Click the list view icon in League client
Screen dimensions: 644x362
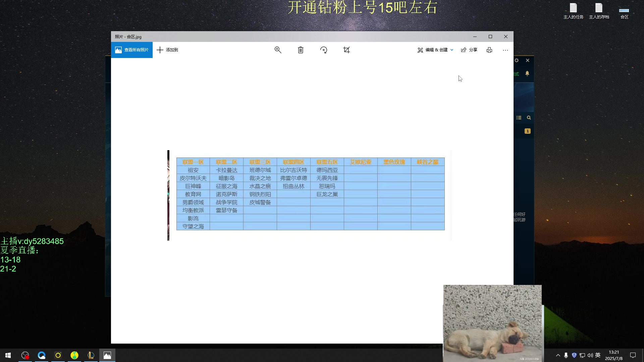click(x=519, y=118)
